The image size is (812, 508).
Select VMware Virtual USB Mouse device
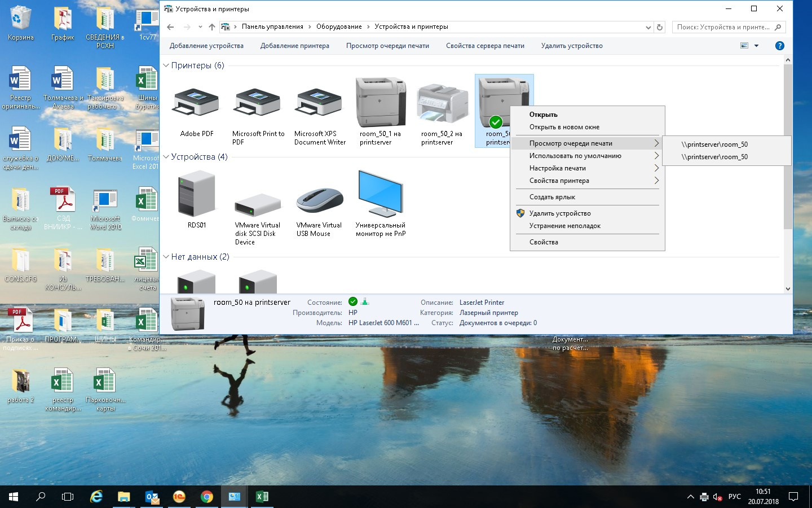coord(320,200)
